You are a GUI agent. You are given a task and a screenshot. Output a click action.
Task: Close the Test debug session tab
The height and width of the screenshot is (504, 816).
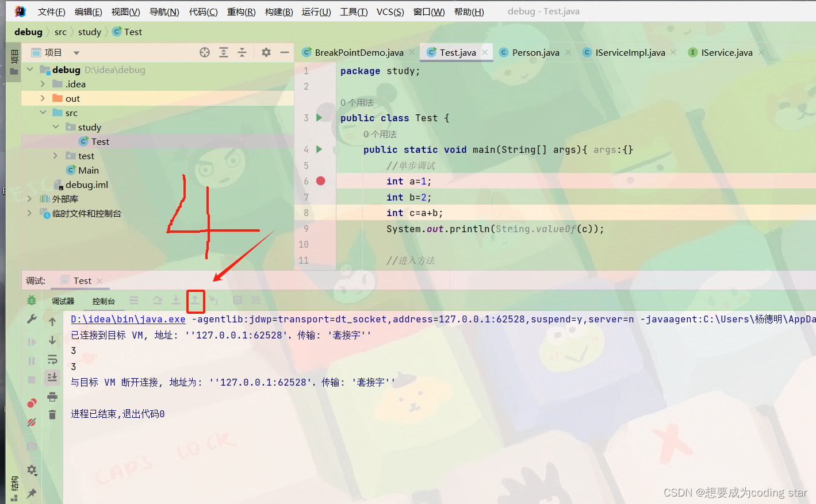(x=99, y=281)
